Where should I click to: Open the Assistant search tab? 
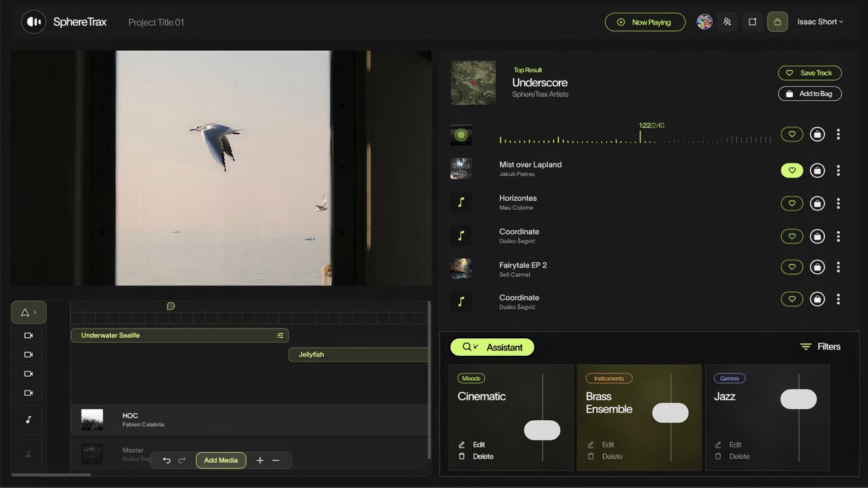click(492, 347)
